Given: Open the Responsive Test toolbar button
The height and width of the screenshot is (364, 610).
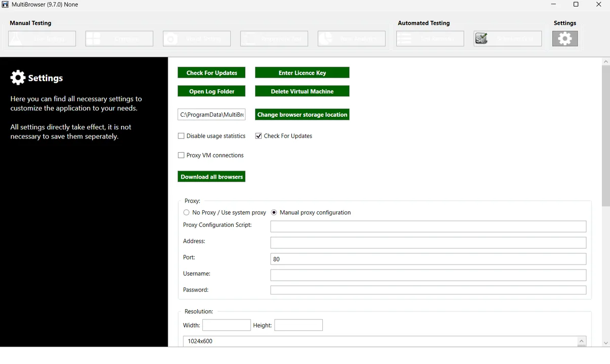Looking at the screenshot, I should tap(274, 39).
